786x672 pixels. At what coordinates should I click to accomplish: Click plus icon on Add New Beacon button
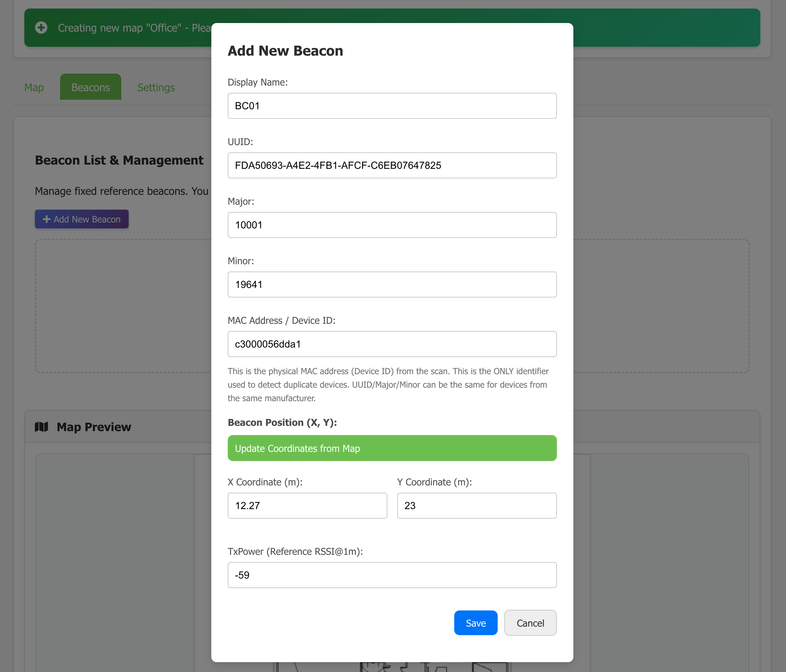tap(46, 219)
